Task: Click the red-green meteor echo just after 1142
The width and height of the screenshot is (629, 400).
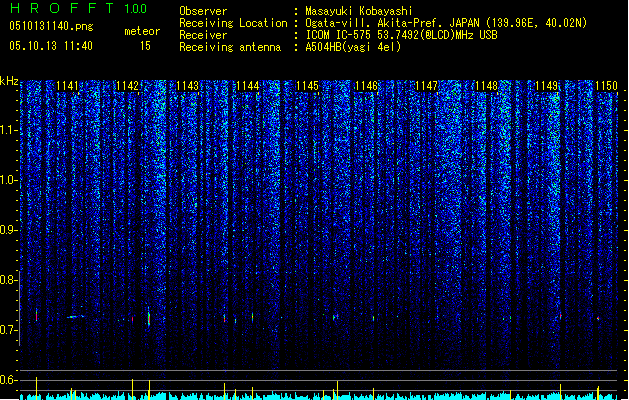Action: (149, 317)
